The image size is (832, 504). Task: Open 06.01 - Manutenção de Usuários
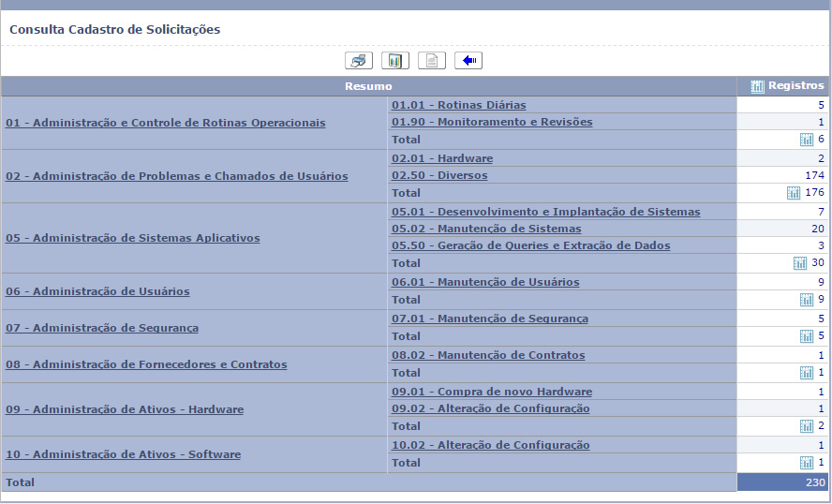pos(485,282)
